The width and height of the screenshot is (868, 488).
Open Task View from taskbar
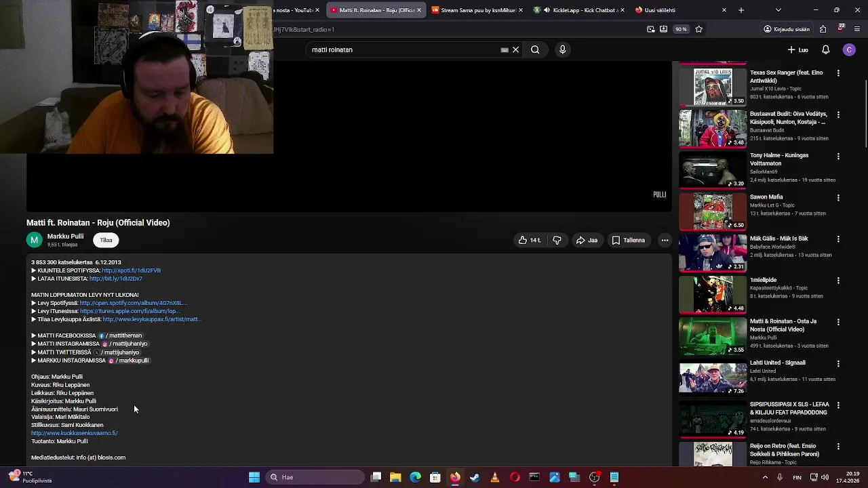(376, 477)
